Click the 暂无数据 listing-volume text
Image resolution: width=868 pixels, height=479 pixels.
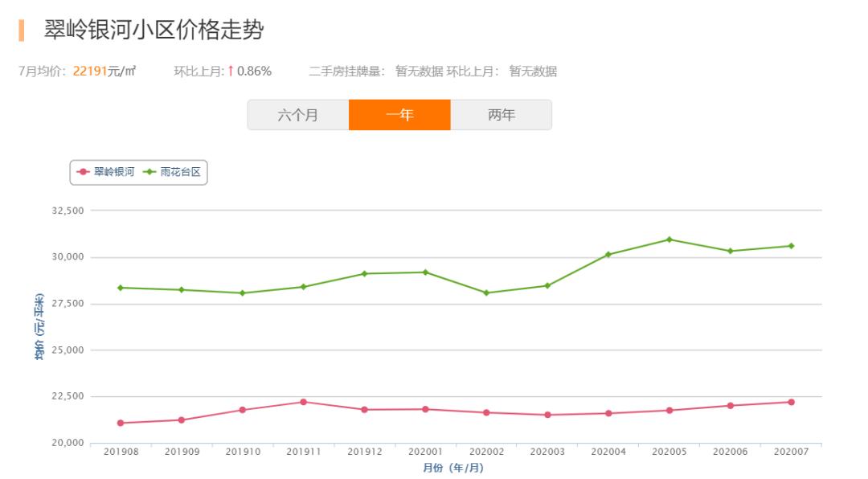pyautogui.click(x=418, y=71)
